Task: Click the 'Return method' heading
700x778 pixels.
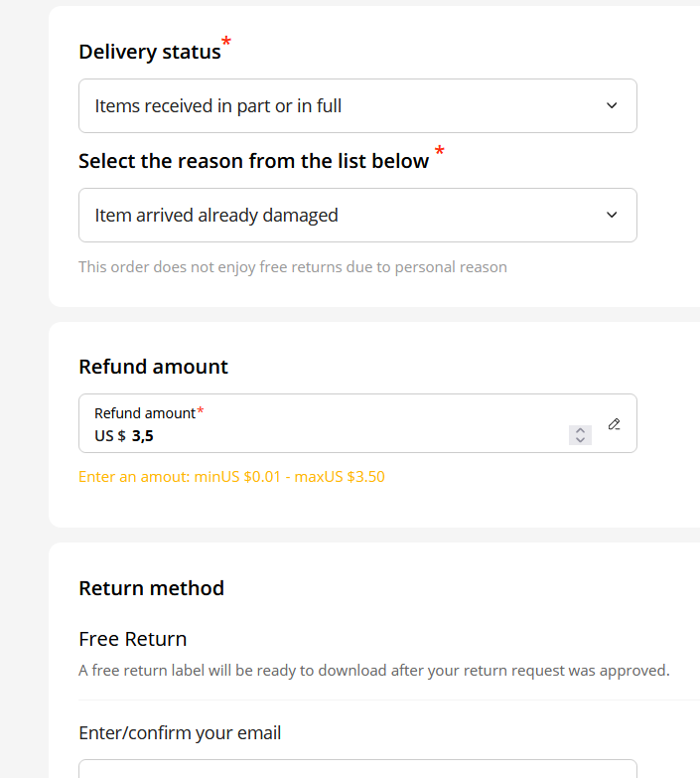Action: pos(151,588)
